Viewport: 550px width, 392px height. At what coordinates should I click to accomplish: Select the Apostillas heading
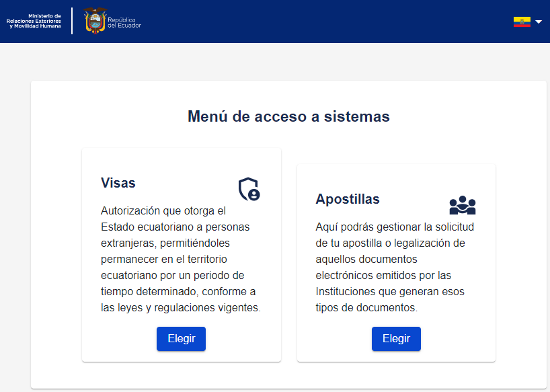tap(347, 199)
